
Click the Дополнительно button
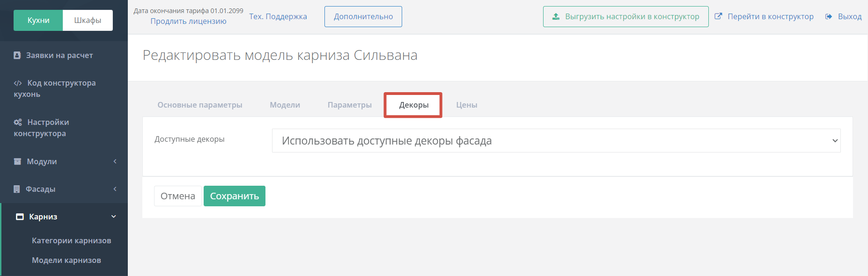363,16
